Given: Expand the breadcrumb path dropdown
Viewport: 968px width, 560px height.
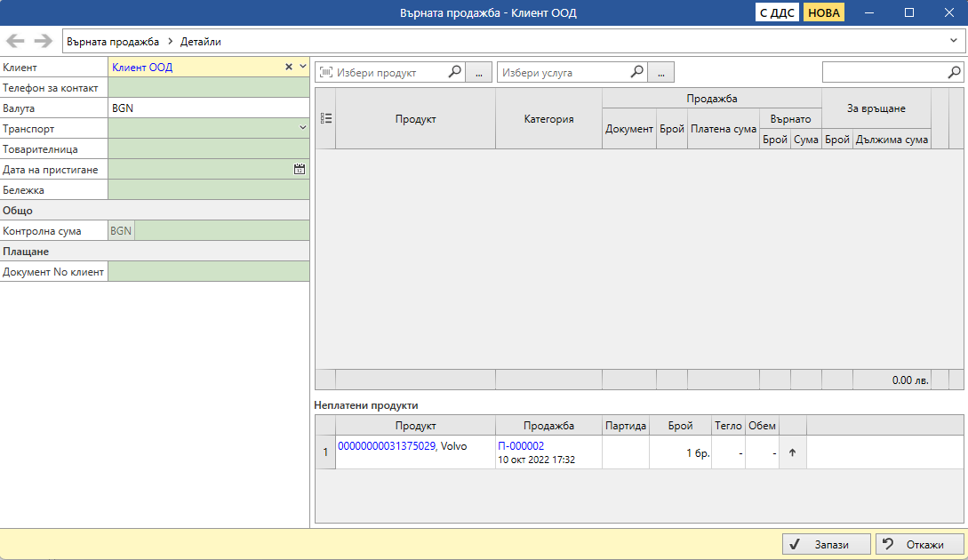Looking at the screenshot, I should coord(953,41).
